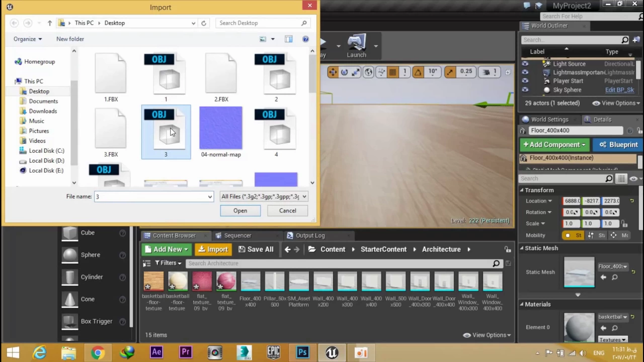Open the Filters dropdown

pos(168,263)
